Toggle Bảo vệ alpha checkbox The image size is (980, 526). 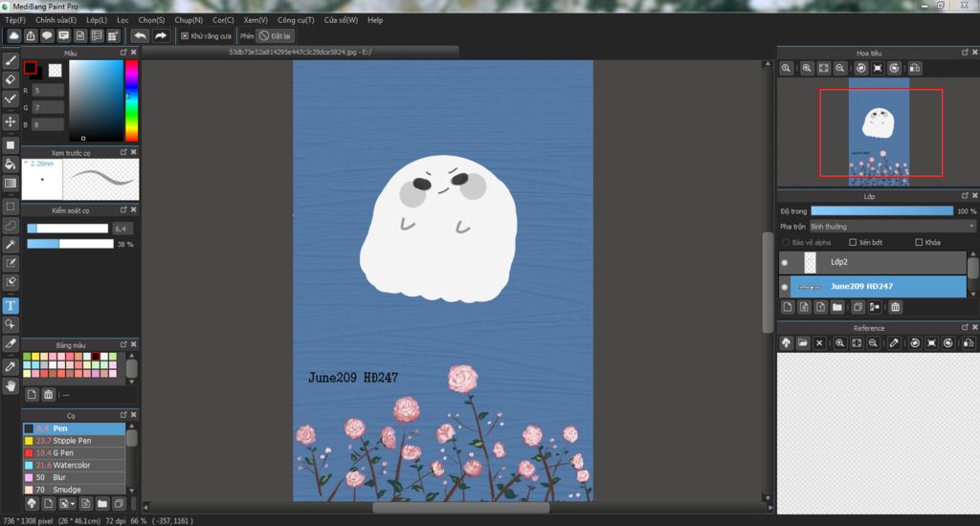tap(786, 242)
